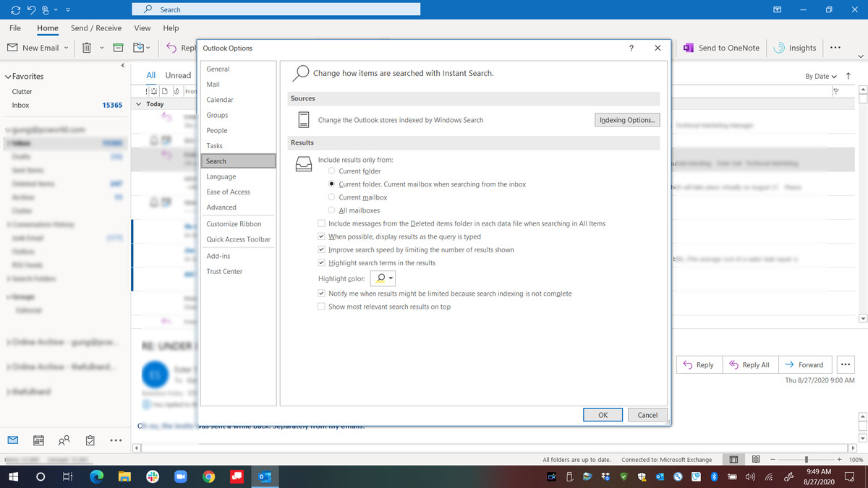Click the Archive box icon in the ribbon
Screen dimensions: 868x488
pos(119,48)
